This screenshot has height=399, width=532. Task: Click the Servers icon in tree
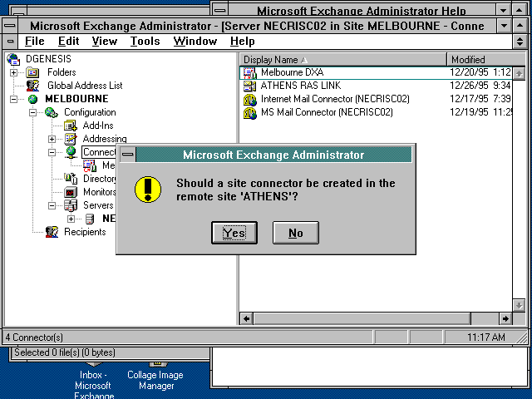[x=71, y=205]
